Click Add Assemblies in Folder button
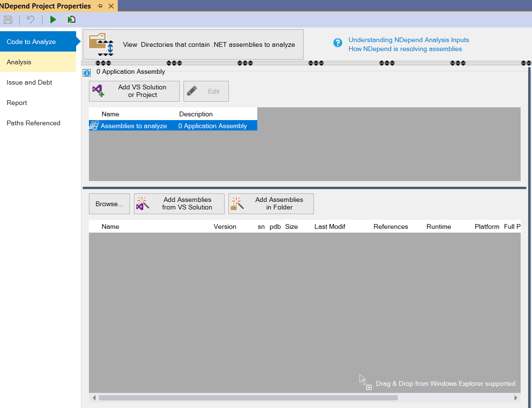532x408 pixels. click(x=271, y=203)
